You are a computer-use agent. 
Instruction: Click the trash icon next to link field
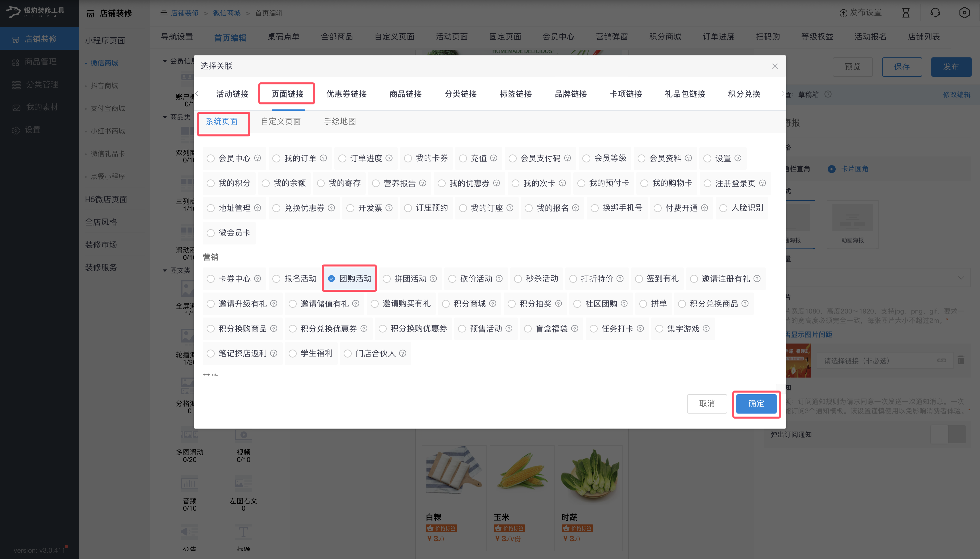(960, 360)
